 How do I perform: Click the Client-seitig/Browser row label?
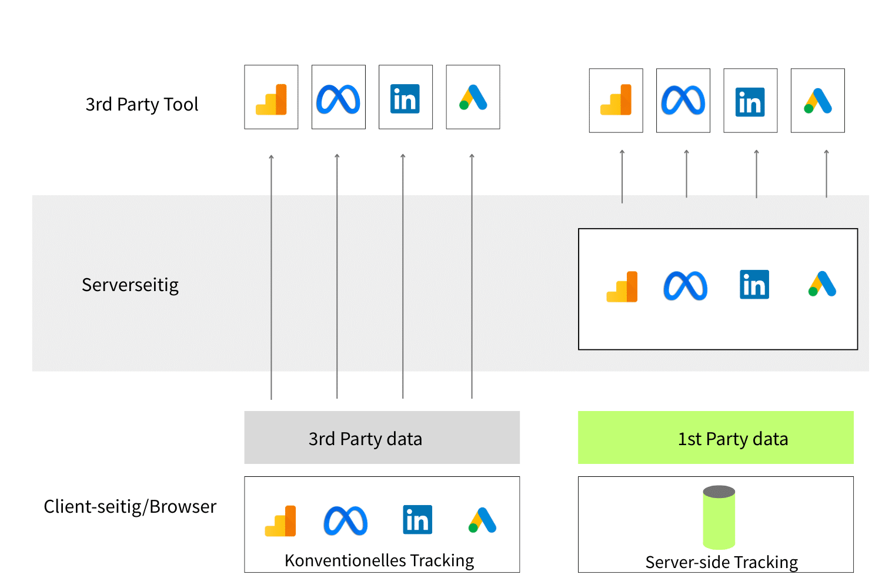[130, 507]
